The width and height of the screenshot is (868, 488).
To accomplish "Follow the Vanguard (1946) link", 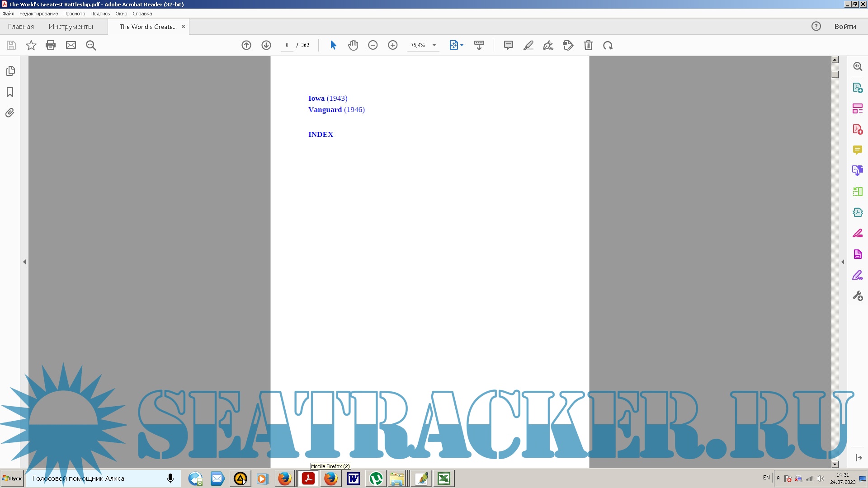I will (336, 109).
